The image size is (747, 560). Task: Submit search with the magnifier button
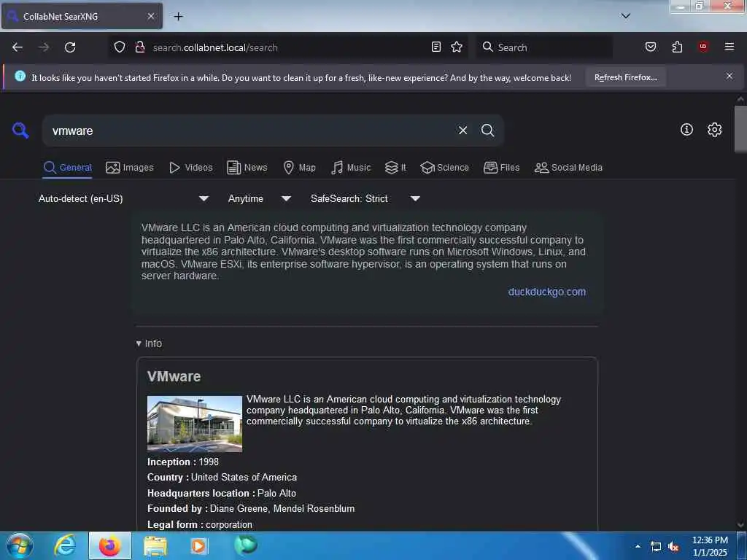click(487, 130)
